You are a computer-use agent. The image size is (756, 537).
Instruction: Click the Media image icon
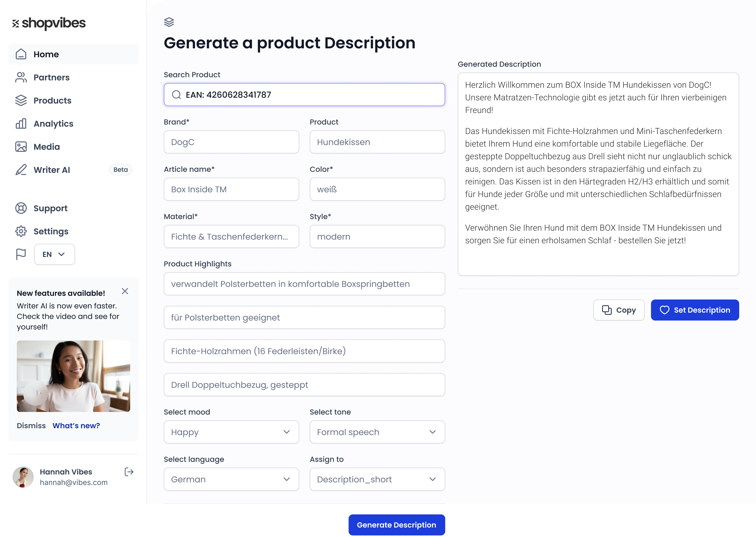point(21,147)
